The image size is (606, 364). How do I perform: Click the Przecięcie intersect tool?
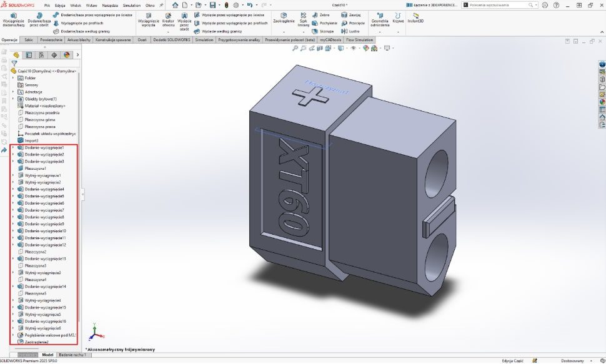[353, 23]
